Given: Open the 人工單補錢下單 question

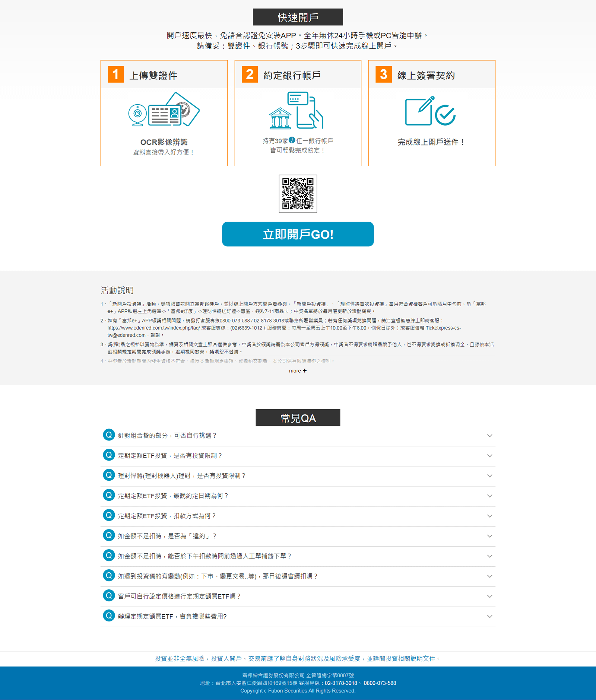Looking at the screenshot, I should (204, 556).
